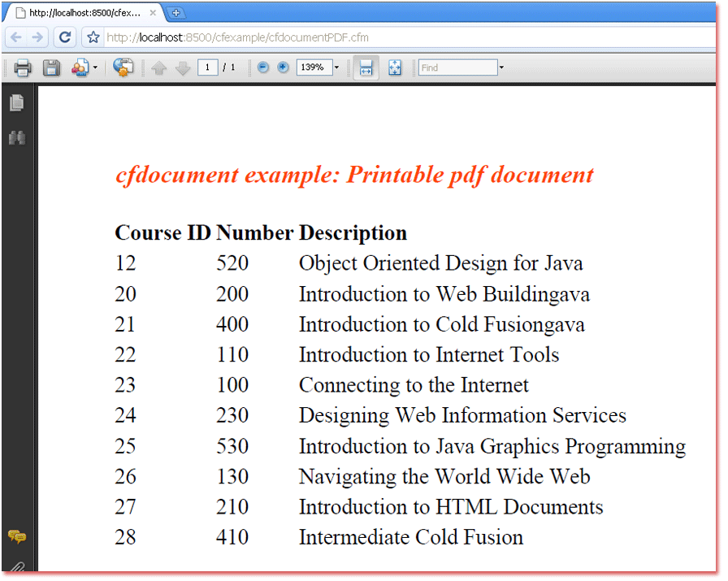Click course number 520 cell
Viewport: 728px width, 581px height.
[x=232, y=263]
